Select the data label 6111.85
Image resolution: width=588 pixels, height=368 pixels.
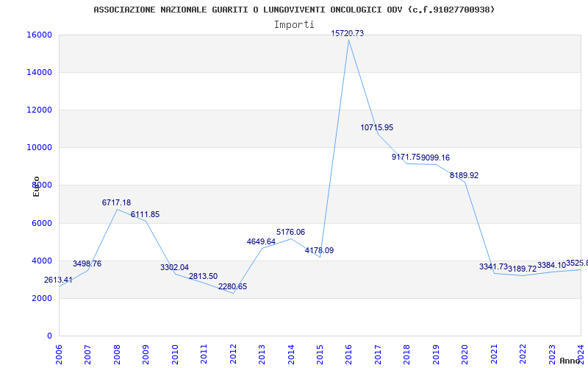145,214
